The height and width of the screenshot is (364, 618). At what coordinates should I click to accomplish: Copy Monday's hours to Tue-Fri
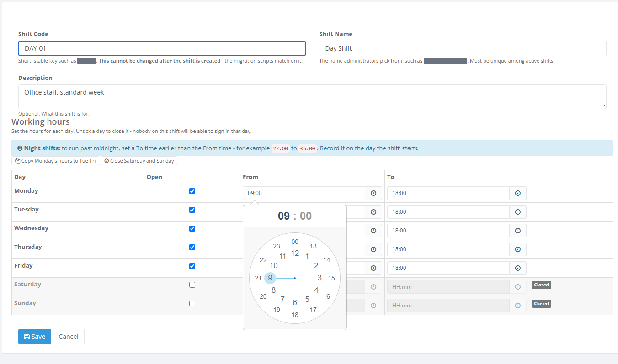click(55, 161)
